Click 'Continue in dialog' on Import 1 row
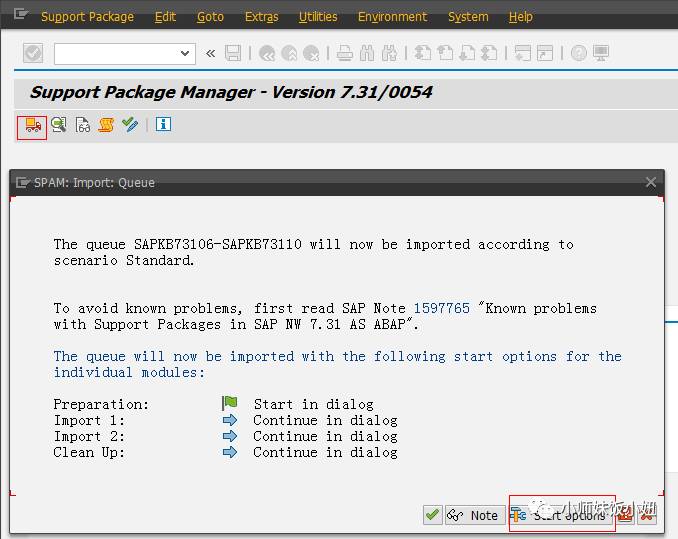This screenshot has width=678, height=539. tap(325, 420)
